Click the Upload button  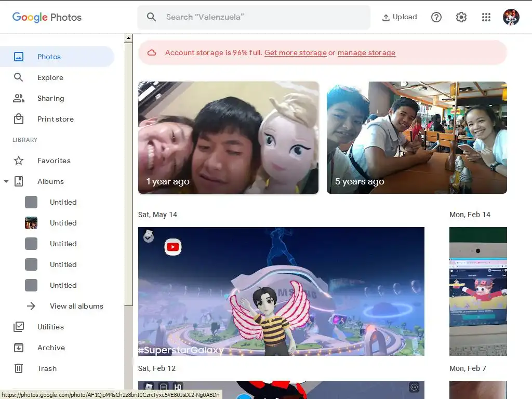(x=400, y=17)
